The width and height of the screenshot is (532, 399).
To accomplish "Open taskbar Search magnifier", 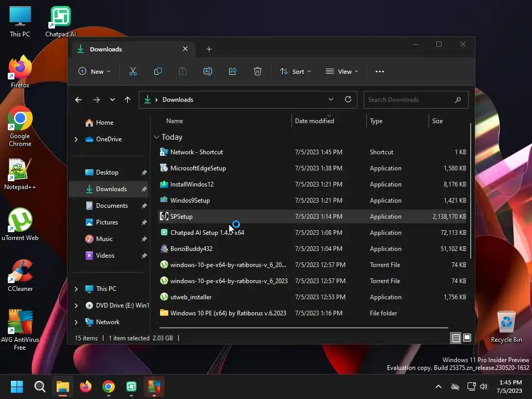I will (39, 387).
